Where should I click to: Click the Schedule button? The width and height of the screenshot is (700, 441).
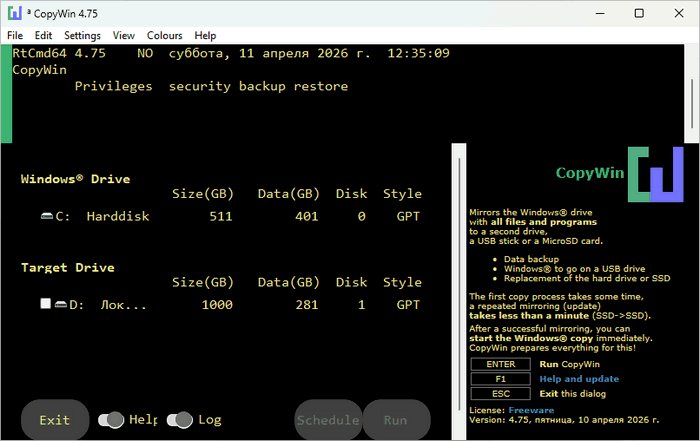[x=328, y=420]
